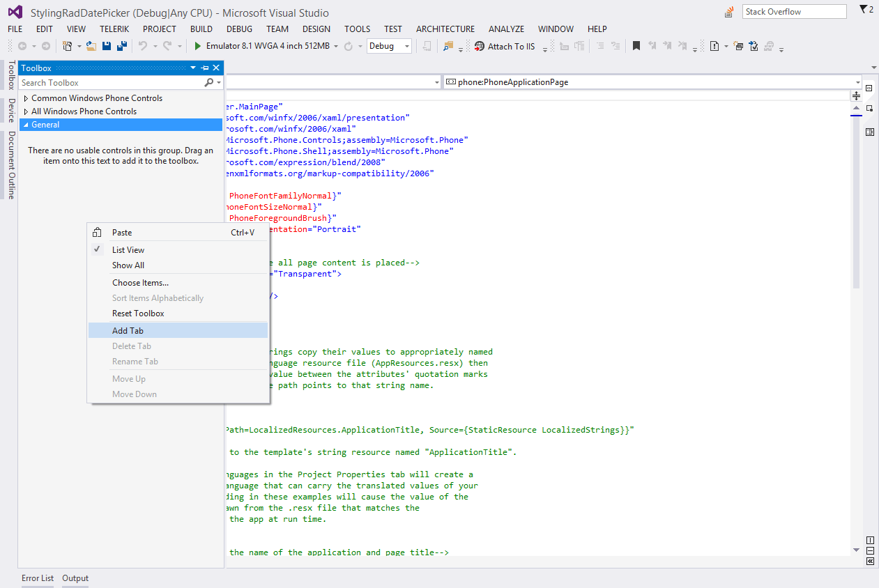Image resolution: width=879 pixels, height=588 pixels.
Task: Open the Debug configuration dropdown
Action: [x=406, y=46]
